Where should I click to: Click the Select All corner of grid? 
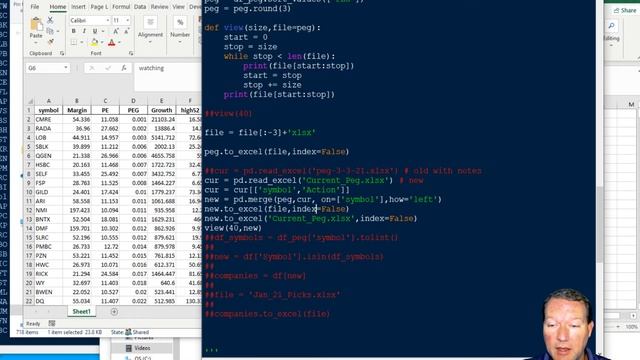[x=29, y=101]
